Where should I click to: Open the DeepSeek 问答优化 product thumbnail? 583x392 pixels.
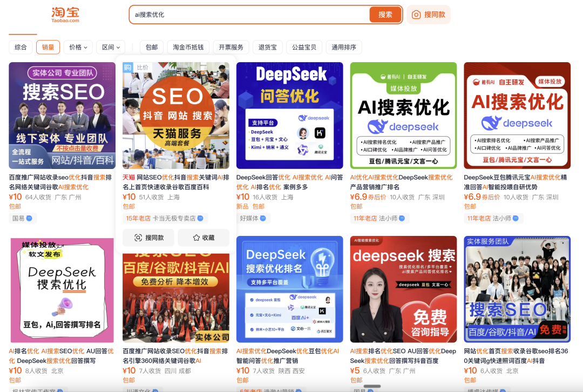click(x=290, y=116)
